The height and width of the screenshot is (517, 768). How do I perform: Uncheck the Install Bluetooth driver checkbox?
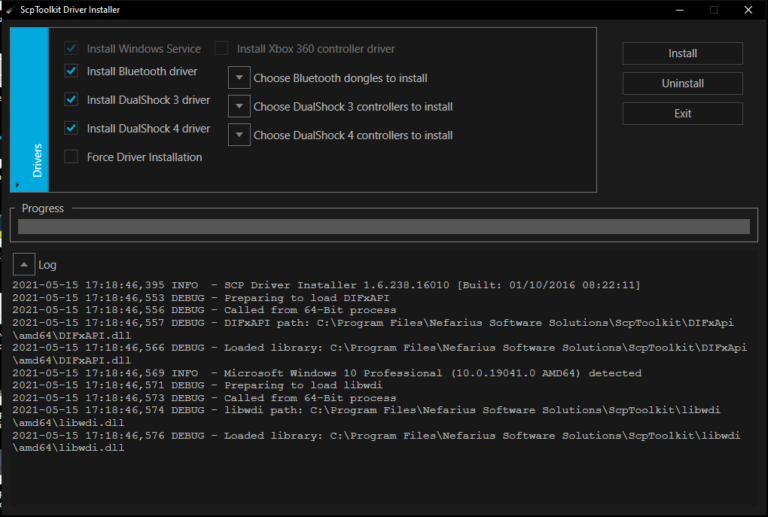(71, 72)
